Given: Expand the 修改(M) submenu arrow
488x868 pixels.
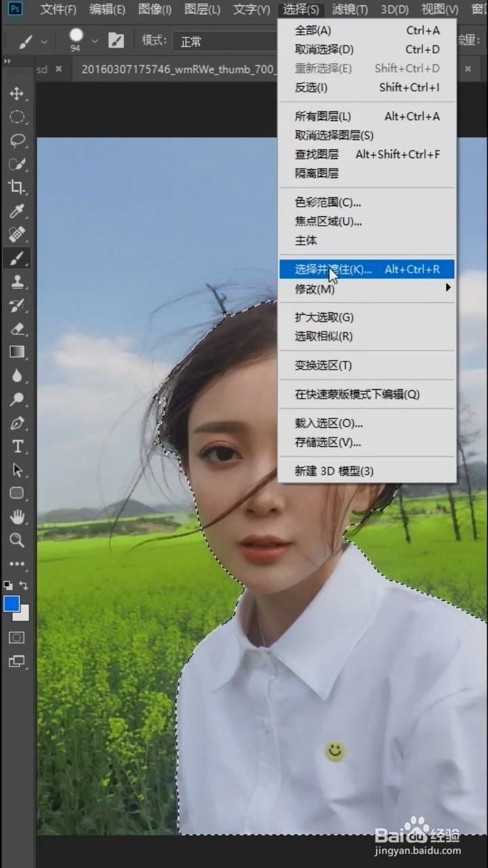Looking at the screenshot, I should click(448, 288).
